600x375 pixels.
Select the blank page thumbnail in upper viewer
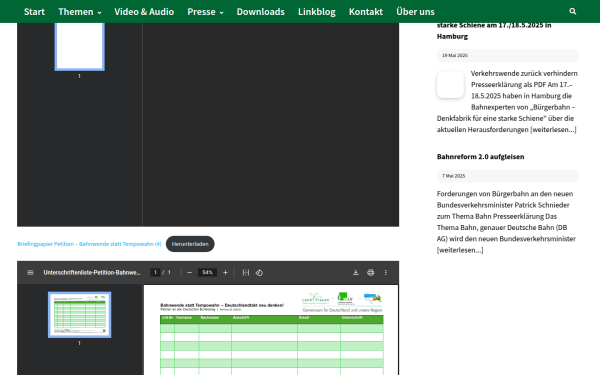pos(79,46)
